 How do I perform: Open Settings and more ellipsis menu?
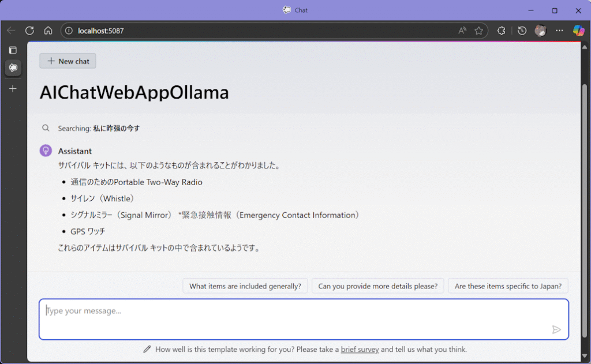(559, 31)
